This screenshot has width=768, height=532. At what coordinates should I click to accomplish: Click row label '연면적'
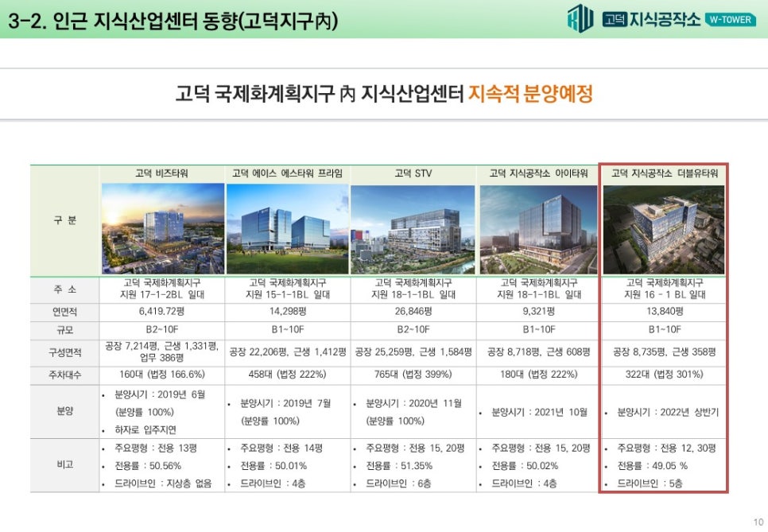[x=64, y=312]
